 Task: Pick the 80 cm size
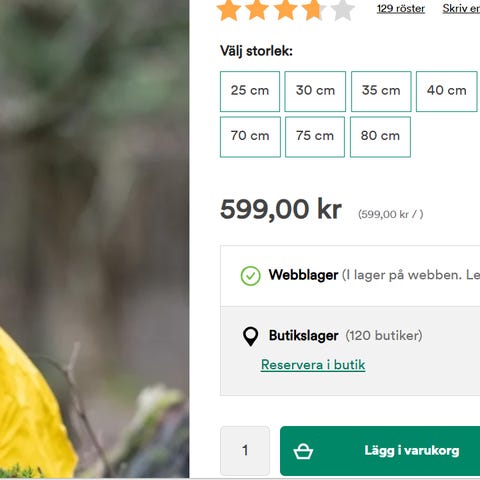click(380, 137)
